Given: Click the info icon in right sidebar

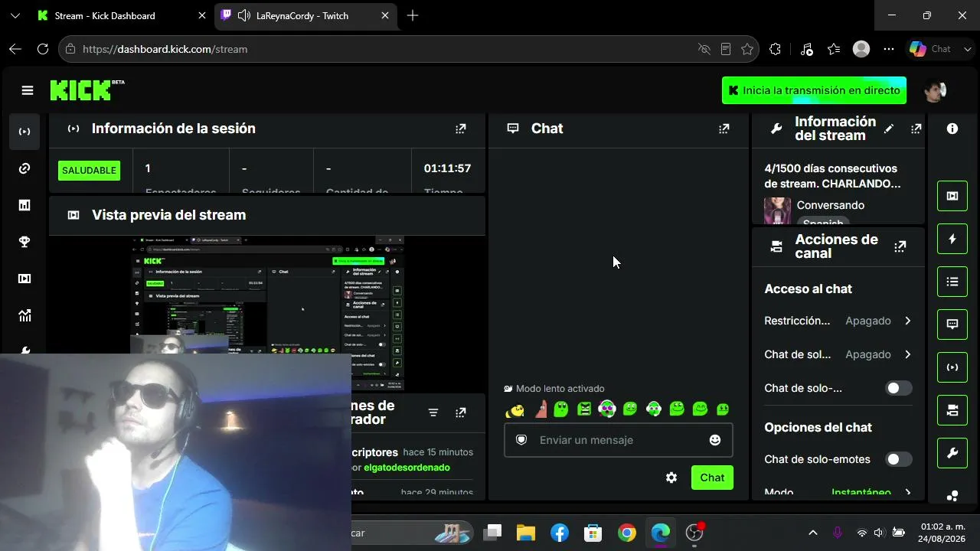Looking at the screenshot, I should click(x=952, y=129).
